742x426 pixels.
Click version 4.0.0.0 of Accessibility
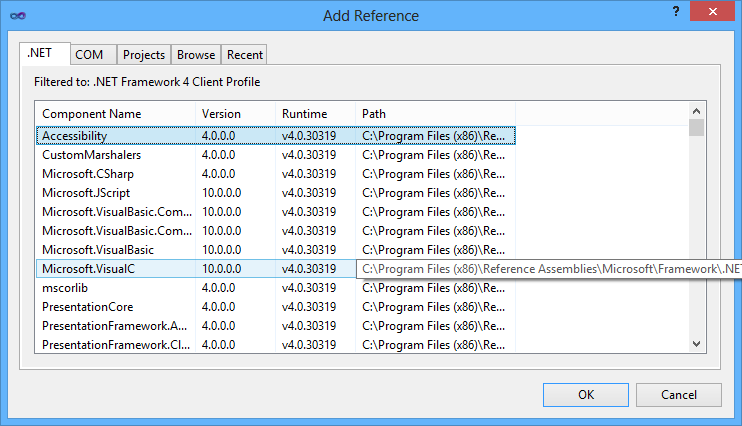[218, 136]
